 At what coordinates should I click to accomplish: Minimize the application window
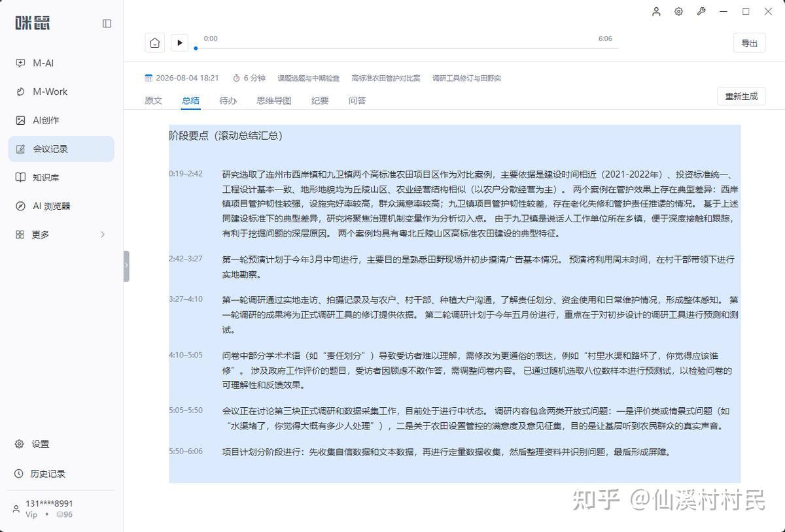point(724,11)
